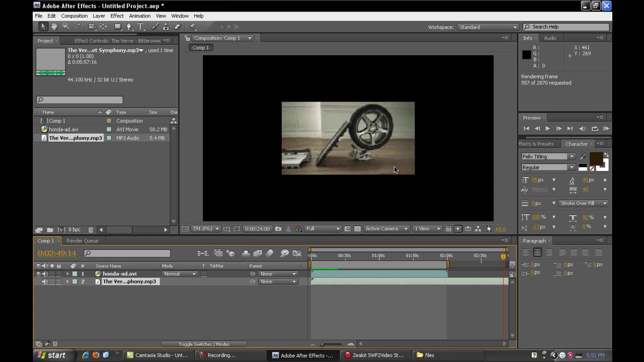Open the Workspace Standard dropdown
This screenshot has width=644, height=362.
488,27
